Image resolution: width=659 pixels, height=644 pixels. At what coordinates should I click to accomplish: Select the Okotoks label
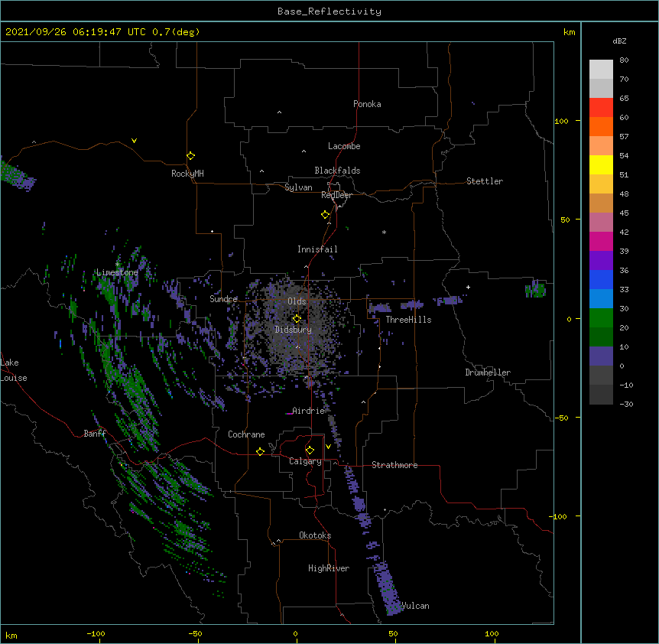[x=315, y=535]
